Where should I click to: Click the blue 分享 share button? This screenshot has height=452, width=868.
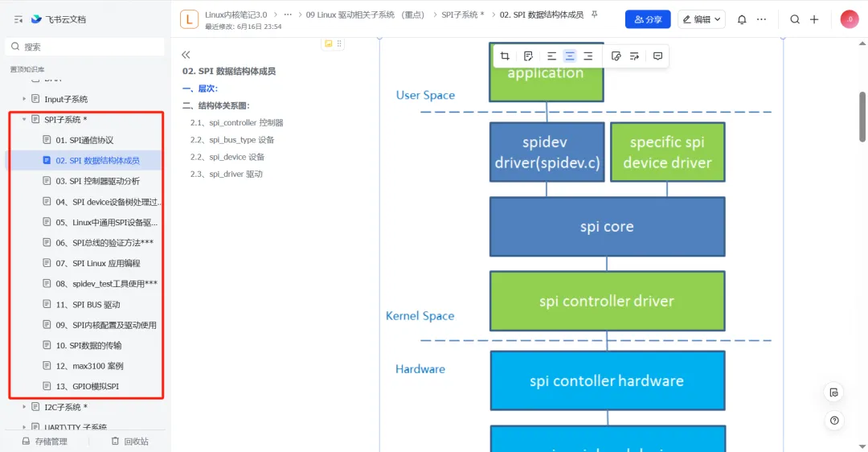[648, 19]
